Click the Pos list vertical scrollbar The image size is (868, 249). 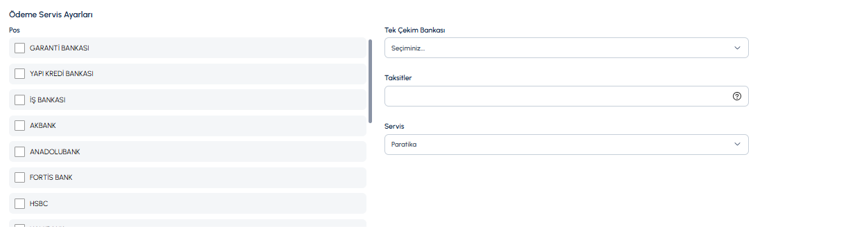[370, 81]
